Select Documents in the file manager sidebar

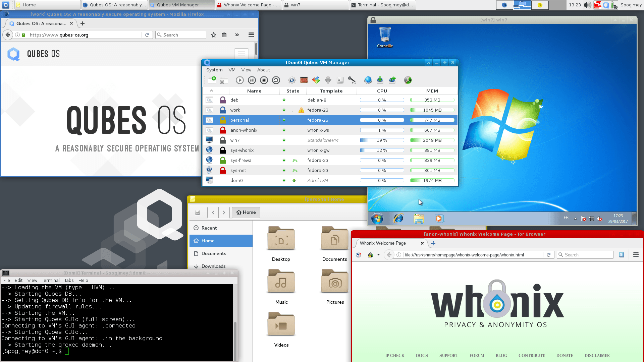214,253
